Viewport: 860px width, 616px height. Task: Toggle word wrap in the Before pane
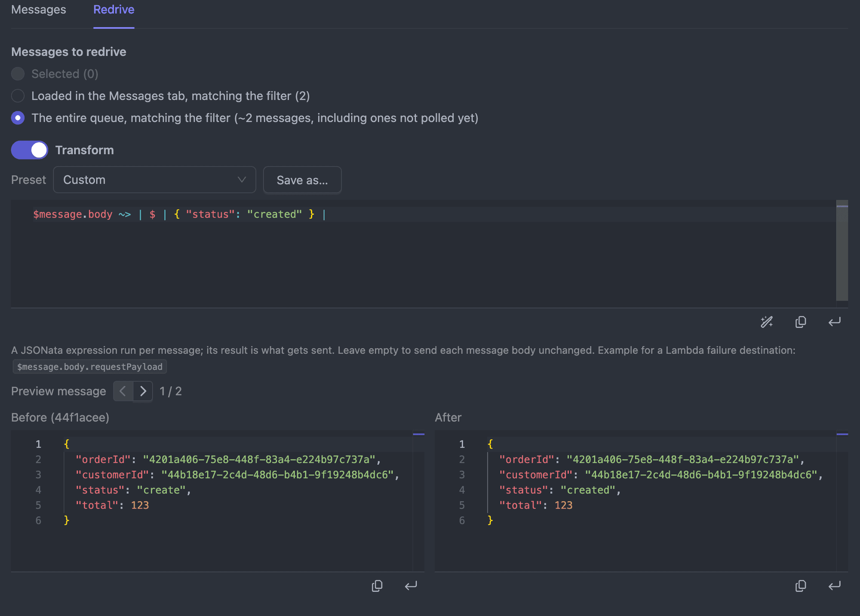click(x=411, y=586)
